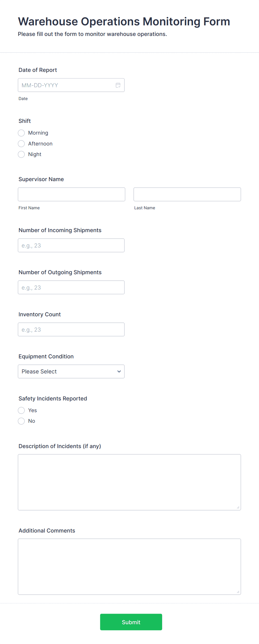The width and height of the screenshot is (259, 644).
Task: Pick the Night shift radio button
Action: click(x=21, y=154)
